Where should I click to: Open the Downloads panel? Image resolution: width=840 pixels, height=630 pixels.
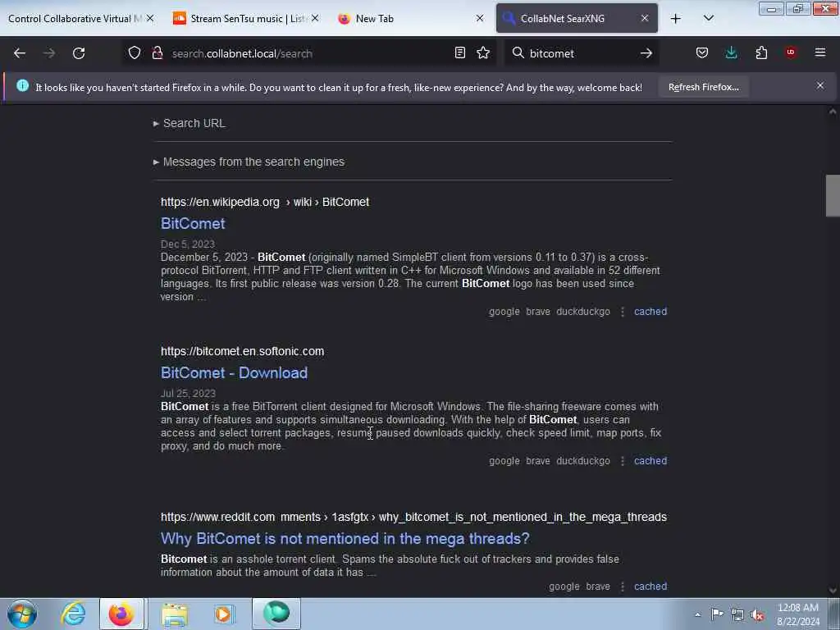(731, 52)
